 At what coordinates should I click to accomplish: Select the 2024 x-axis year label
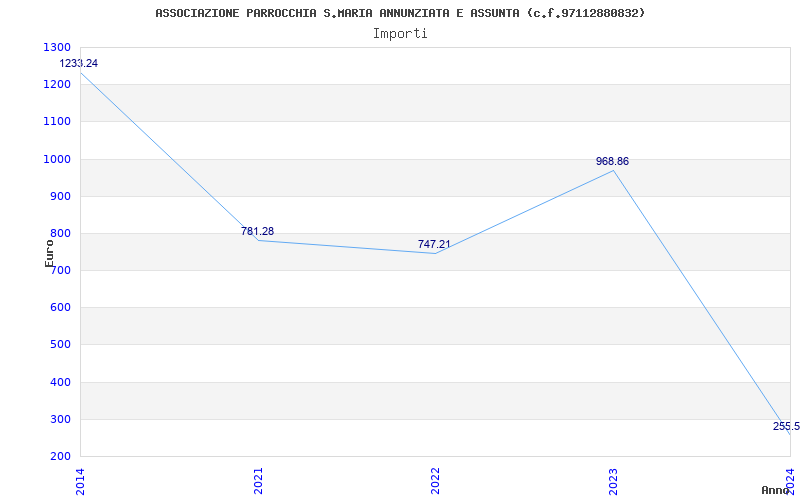(x=790, y=481)
